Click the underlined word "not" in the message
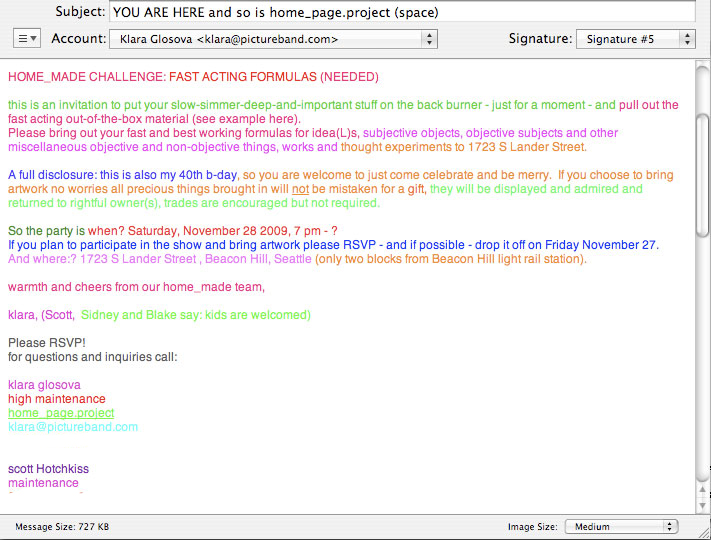The height and width of the screenshot is (540, 711). click(300, 189)
